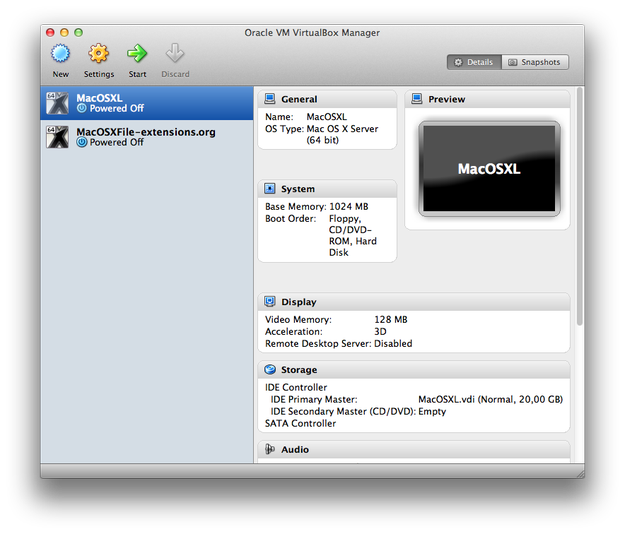Click the MacOSXFile-extensions.org Powered Off state icon
The width and height of the screenshot is (625, 534).
[x=82, y=142]
